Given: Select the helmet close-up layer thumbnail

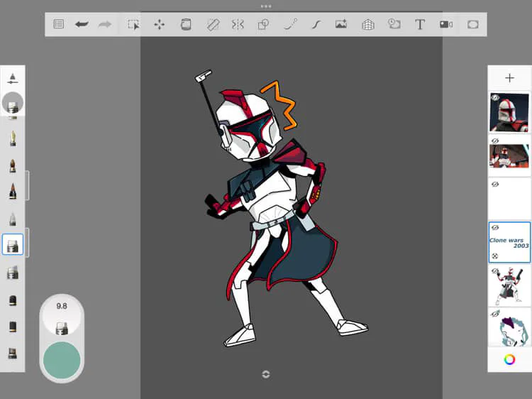Looking at the screenshot, I should (x=509, y=113).
